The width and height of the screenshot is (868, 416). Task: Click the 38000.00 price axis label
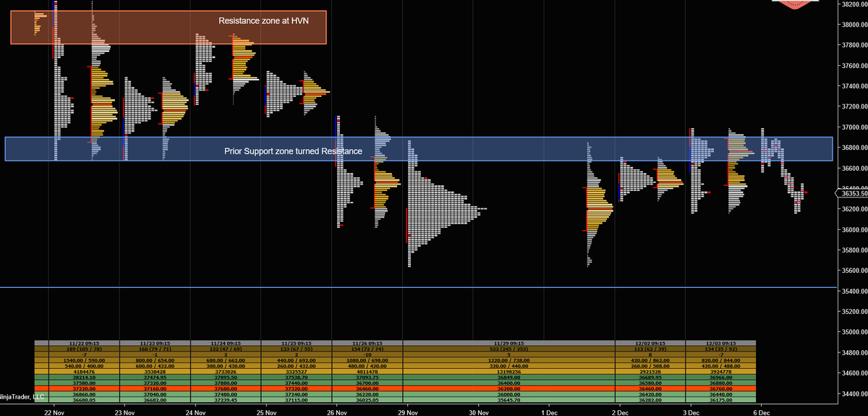pyautogui.click(x=854, y=25)
